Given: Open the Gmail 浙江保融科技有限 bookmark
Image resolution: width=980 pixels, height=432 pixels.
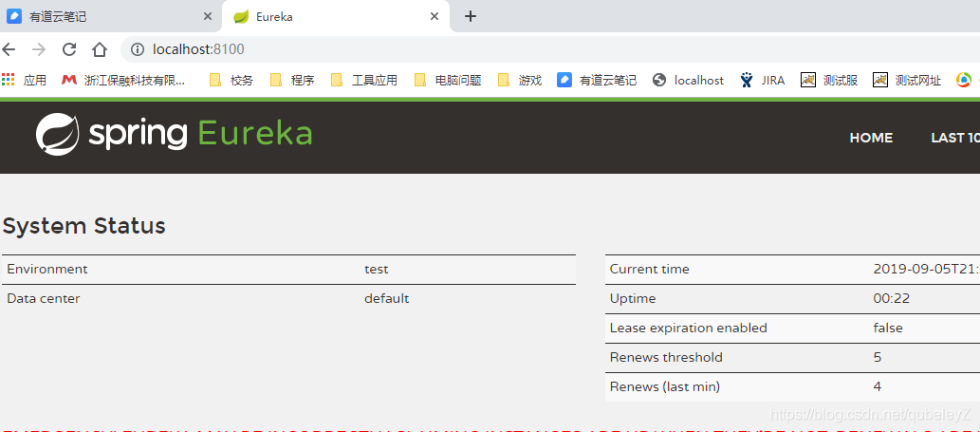Looking at the screenshot, I should click(123, 80).
